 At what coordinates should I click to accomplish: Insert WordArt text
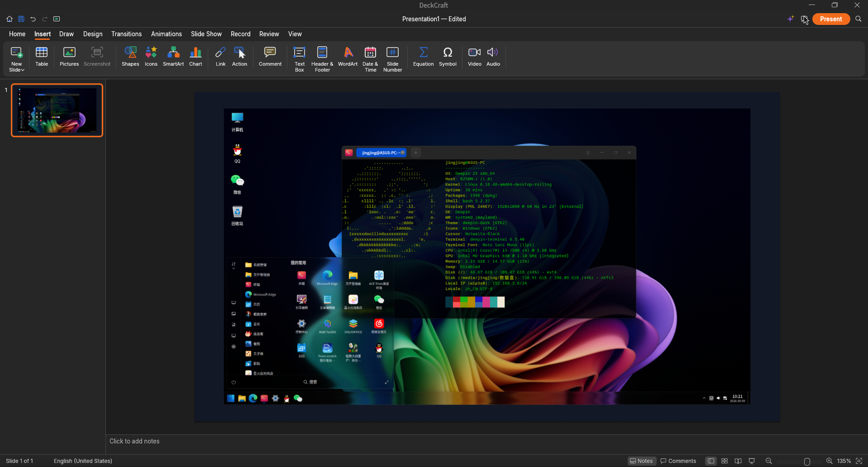tap(348, 57)
